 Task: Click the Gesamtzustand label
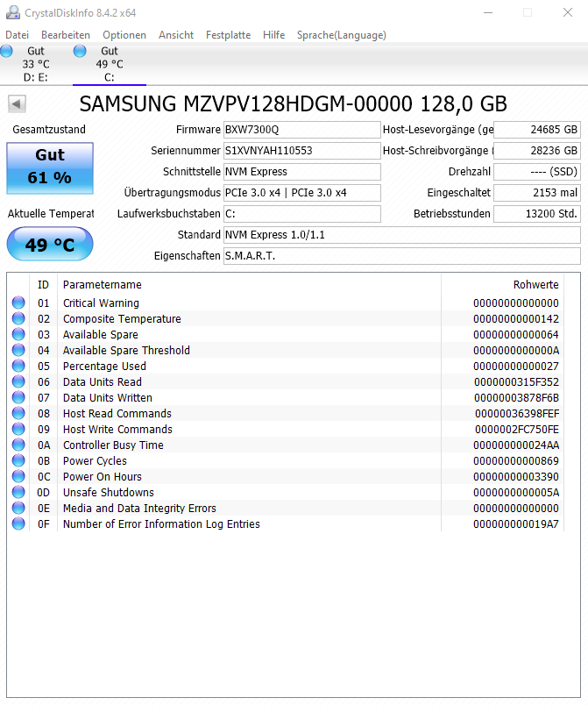click(x=49, y=130)
